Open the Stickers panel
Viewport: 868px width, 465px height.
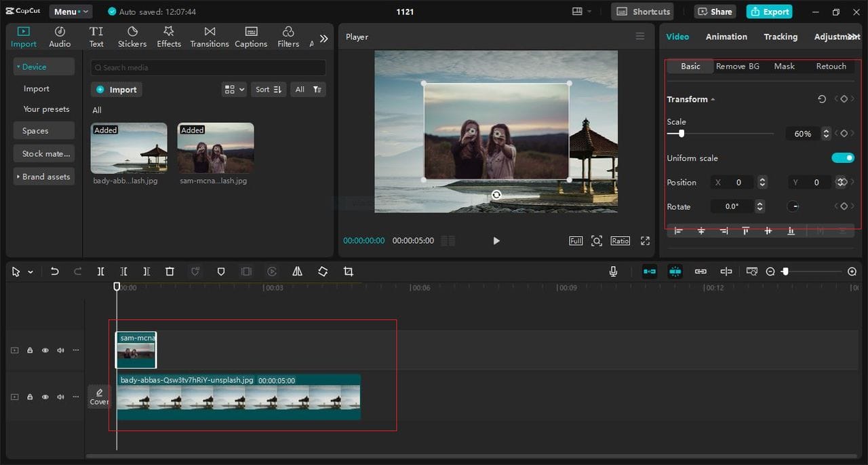tap(132, 35)
